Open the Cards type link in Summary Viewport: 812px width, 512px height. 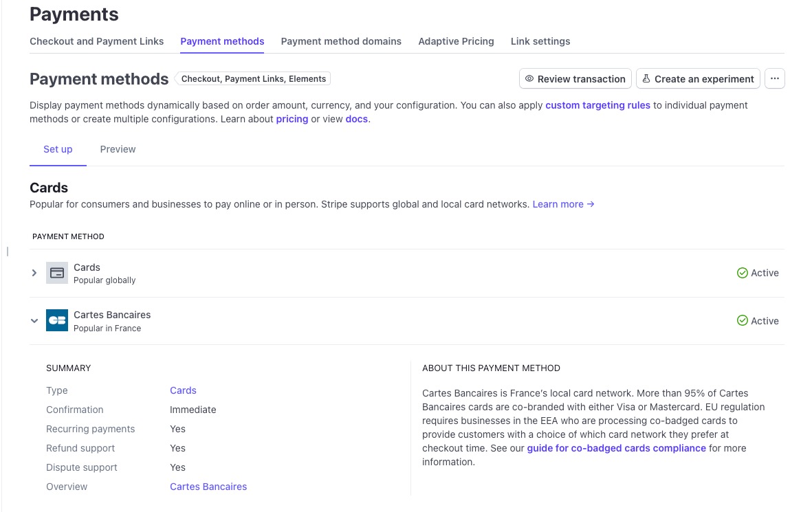click(183, 390)
